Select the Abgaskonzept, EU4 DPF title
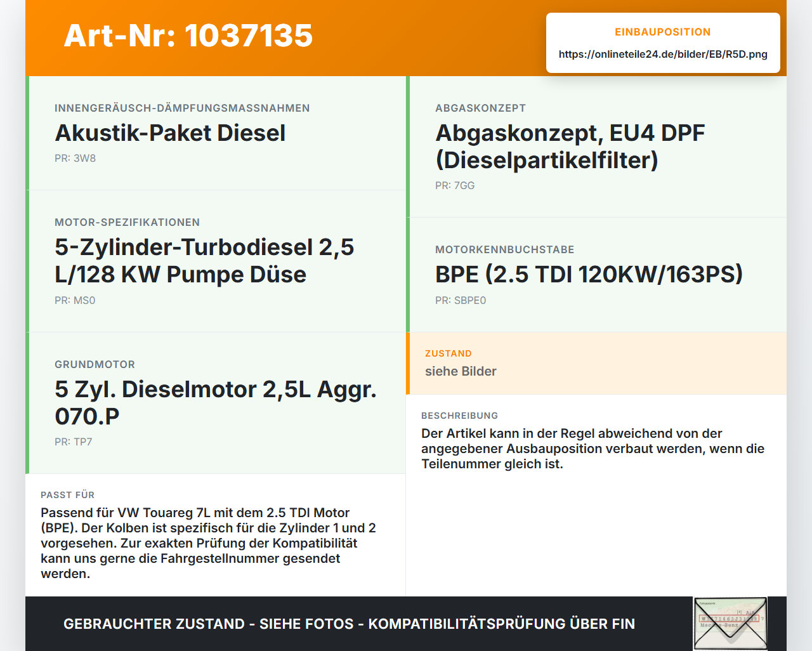 tap(570, 146)
